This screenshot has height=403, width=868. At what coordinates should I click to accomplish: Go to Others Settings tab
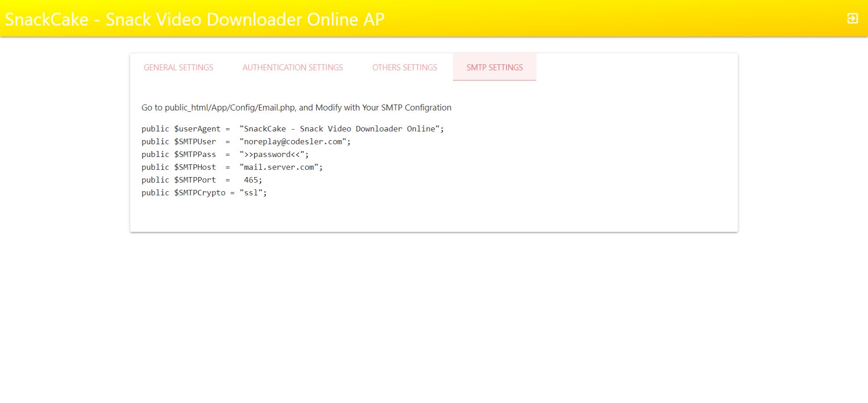click(405, 68)
